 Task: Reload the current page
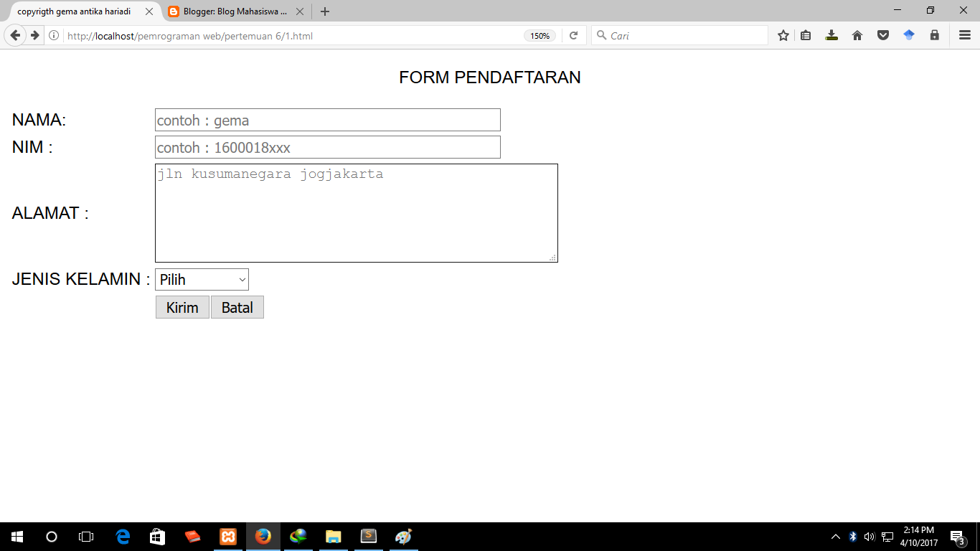tap(573, 34)
